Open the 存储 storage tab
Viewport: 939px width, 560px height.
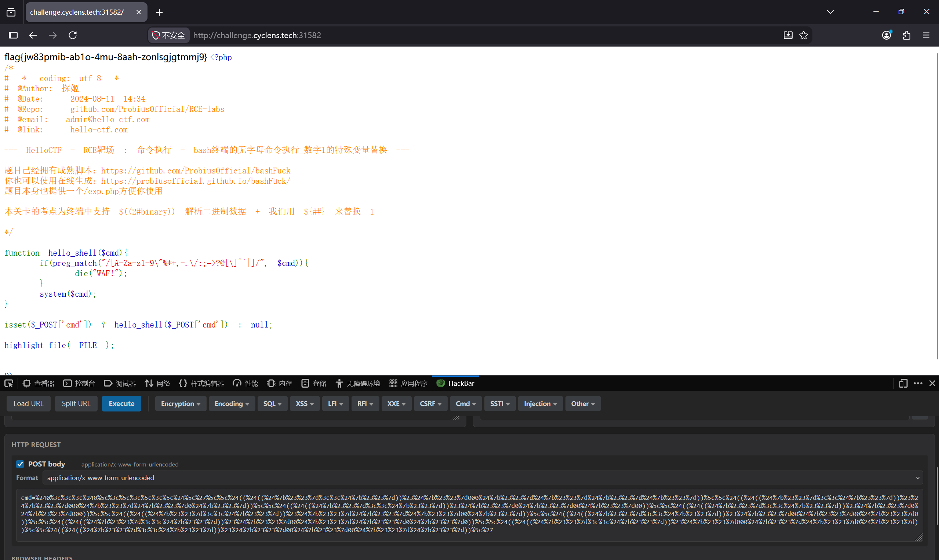point(314,383)
